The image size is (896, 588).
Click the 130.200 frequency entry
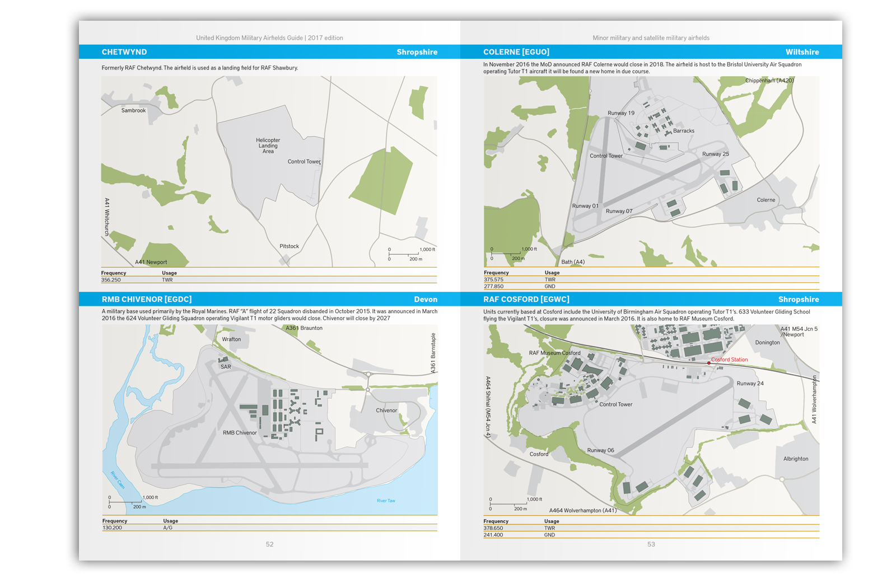click(112, 528)
